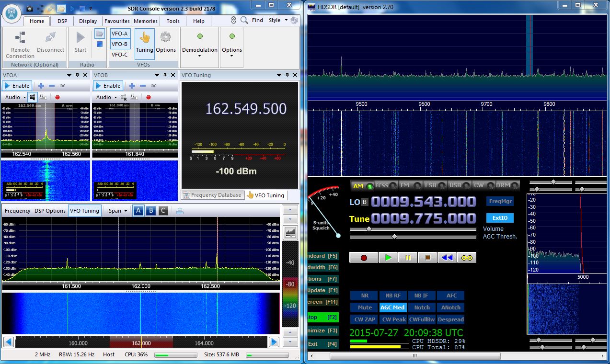610x364 pixels.
Task: Click the blue minus icon in VFOA panel
Action: coord(52,86)
